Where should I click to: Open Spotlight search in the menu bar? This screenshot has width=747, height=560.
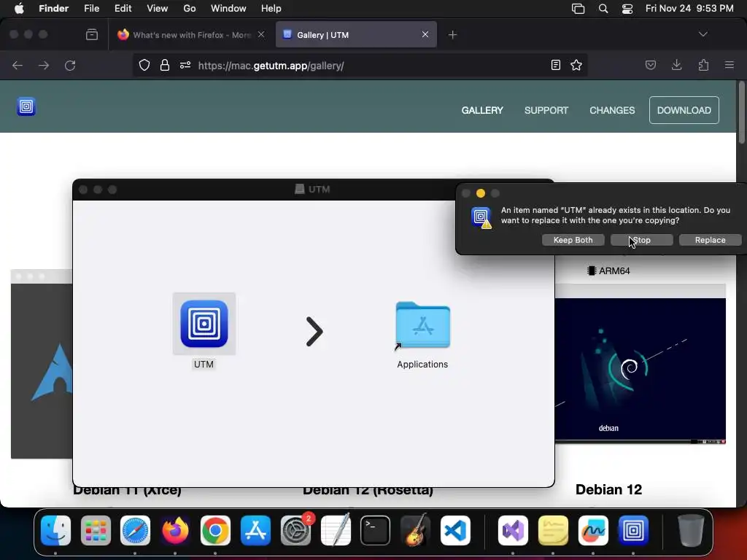[603, 9]
